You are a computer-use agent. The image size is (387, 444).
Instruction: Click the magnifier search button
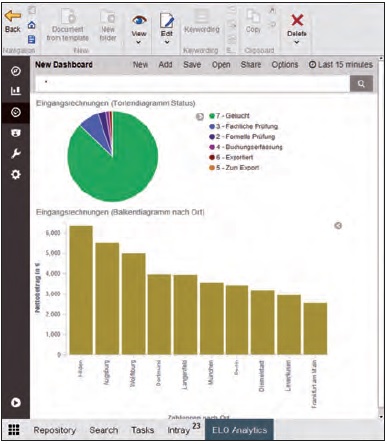(x=361, y=84)
